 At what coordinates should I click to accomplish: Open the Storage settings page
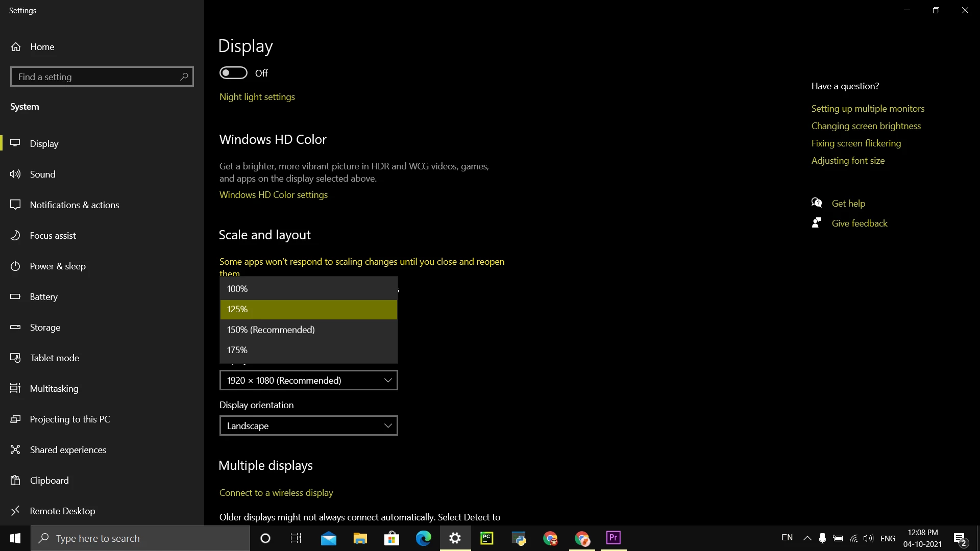point(45,328)
